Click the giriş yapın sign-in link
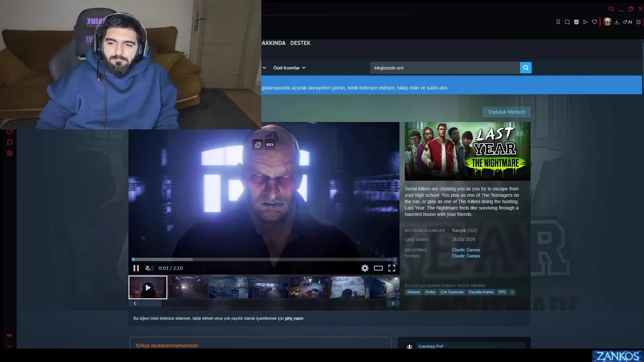 pyautogui.click(x=294, y=318)
